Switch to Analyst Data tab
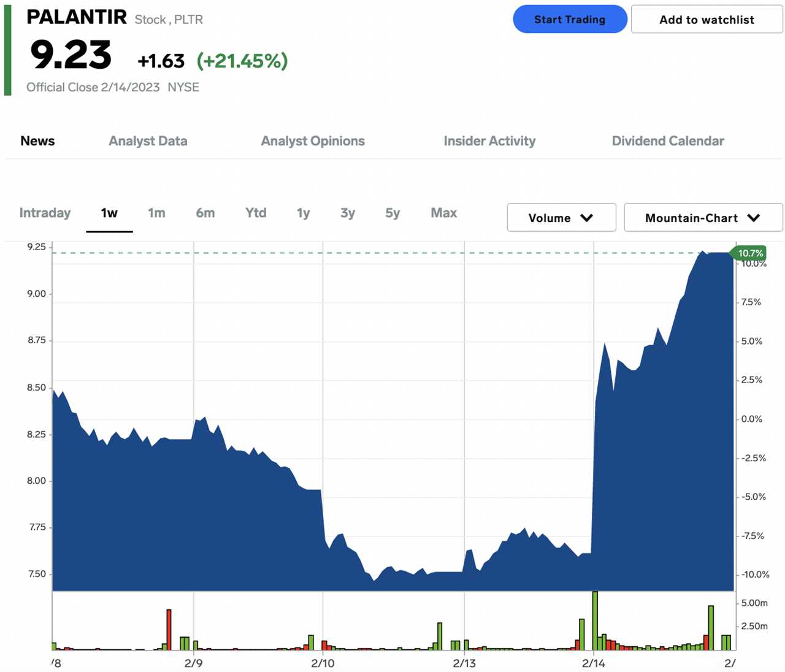Image resolution: width=785 pixels, height=672 pixels. [148, 141]
